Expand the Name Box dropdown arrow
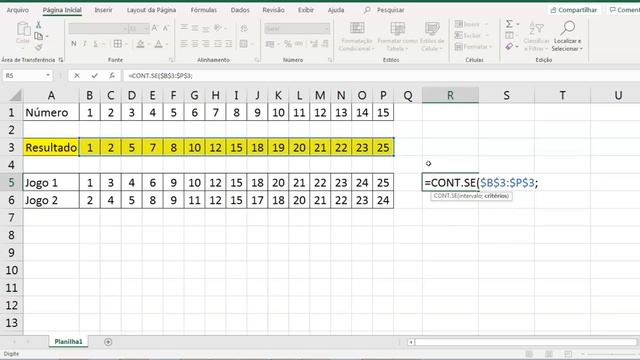Viewport: 640px width, 360px height. click(x=48, y=76)
